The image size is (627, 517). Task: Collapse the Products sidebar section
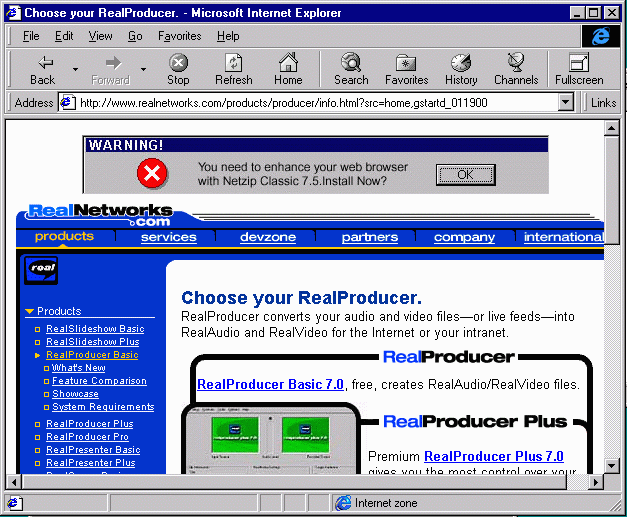pyautogui.click(x=30, y=312)
